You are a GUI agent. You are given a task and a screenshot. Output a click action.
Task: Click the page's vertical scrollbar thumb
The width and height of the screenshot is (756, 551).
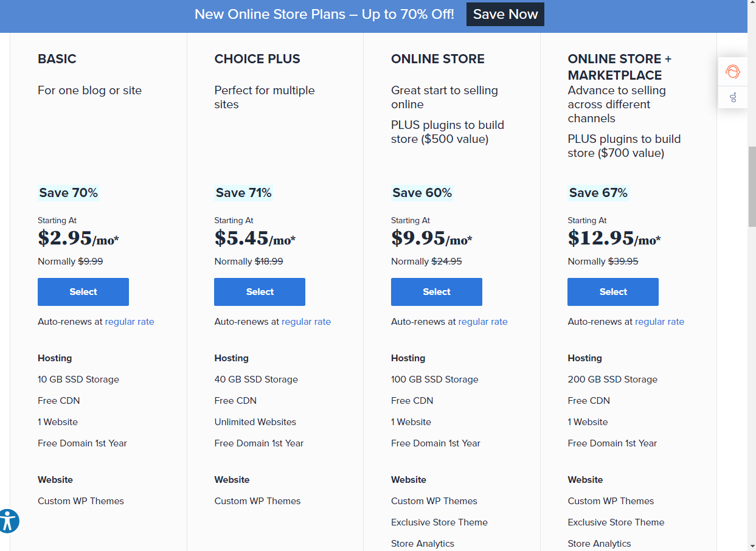752,185
